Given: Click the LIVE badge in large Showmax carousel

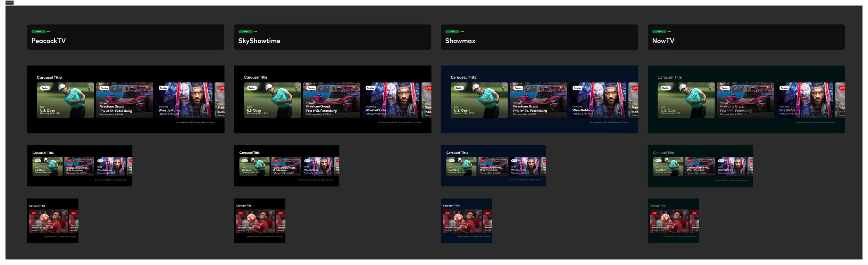Looking at the screenshot, I should 635,88.
